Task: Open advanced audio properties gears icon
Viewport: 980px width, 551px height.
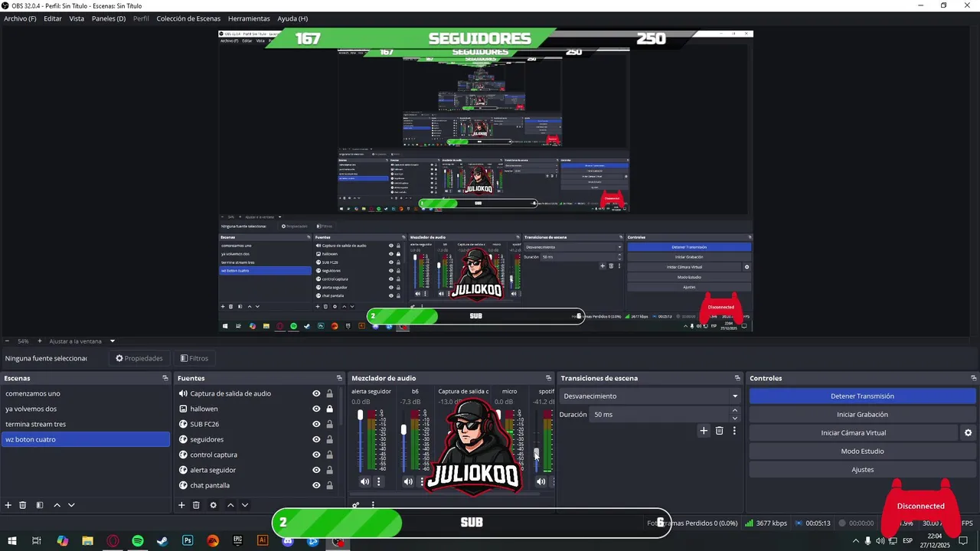Action: click(x=356, y=505)
